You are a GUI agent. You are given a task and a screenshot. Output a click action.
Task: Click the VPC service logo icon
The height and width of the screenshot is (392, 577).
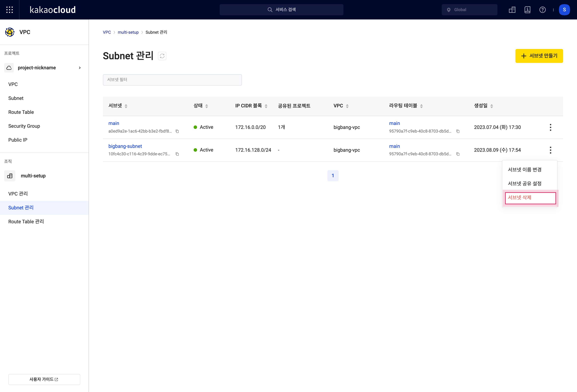pos(10,32)
